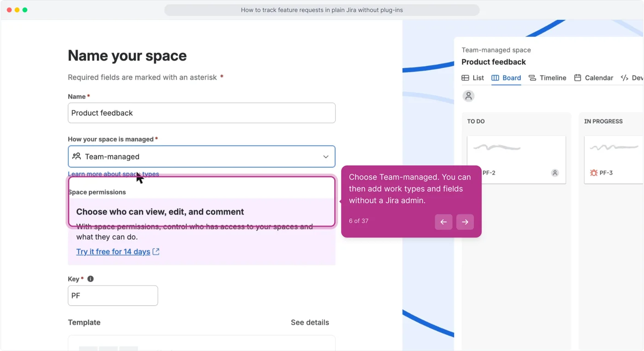Screen dimensions: 644x351
Task: Click the avatar icon under the Board tab
Action: click(x=468, y=96)
